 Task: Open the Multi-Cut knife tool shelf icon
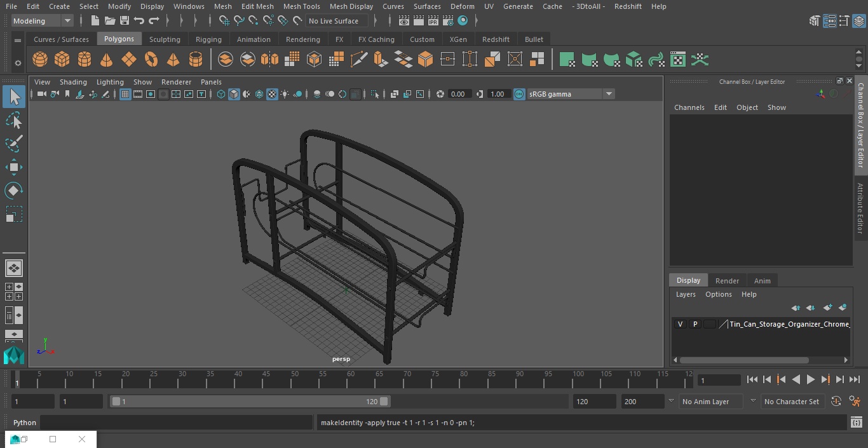pos(358,60)
